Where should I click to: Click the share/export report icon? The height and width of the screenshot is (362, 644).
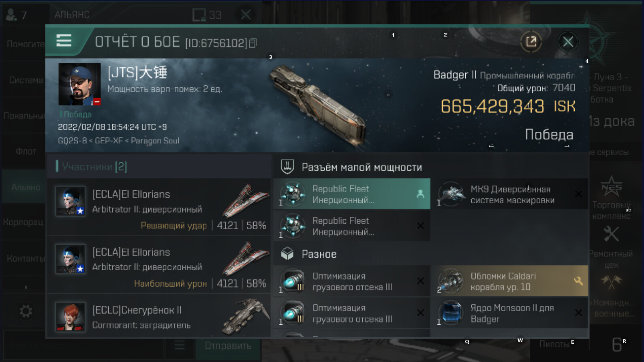[x=531, y=41]
